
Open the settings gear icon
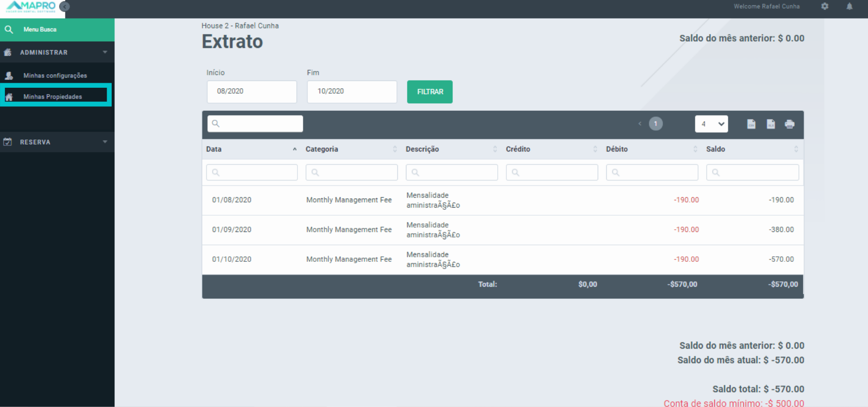coord(825,6)
